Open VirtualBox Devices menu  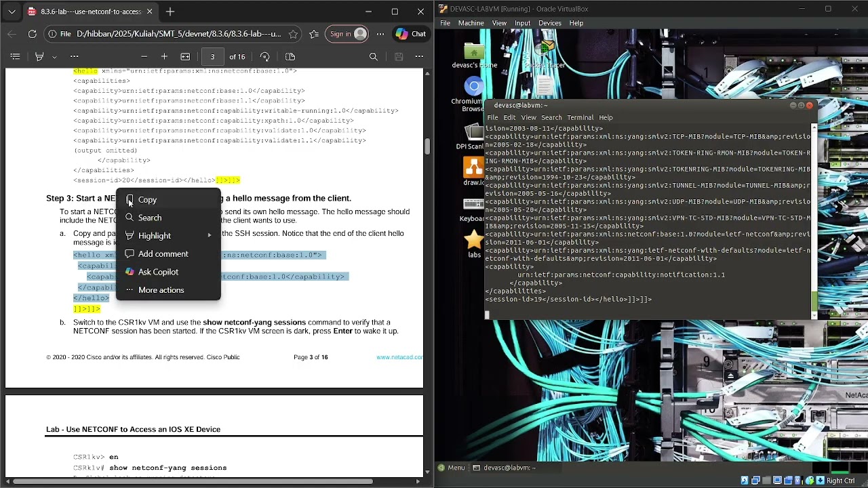click(x=549, y=23)
